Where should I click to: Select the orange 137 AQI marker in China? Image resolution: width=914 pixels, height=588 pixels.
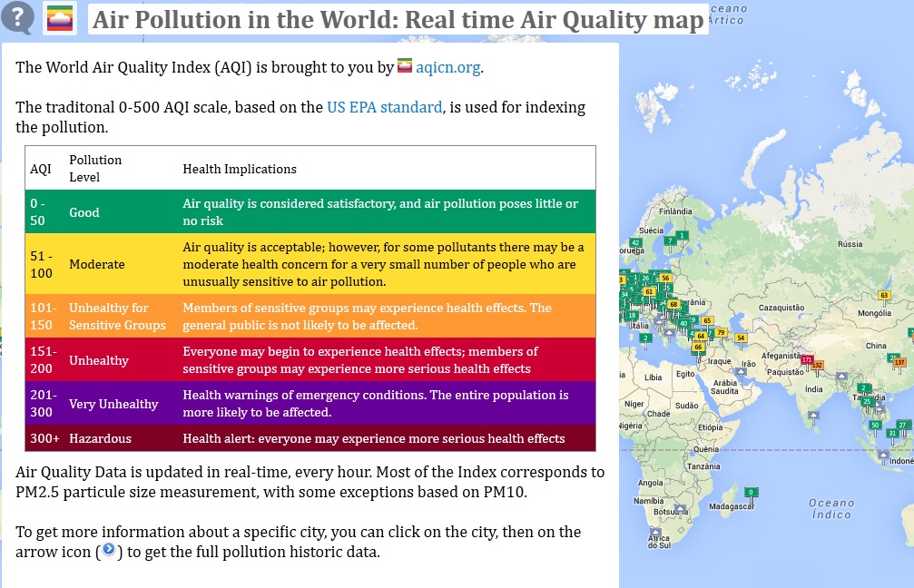coord(899,362)
